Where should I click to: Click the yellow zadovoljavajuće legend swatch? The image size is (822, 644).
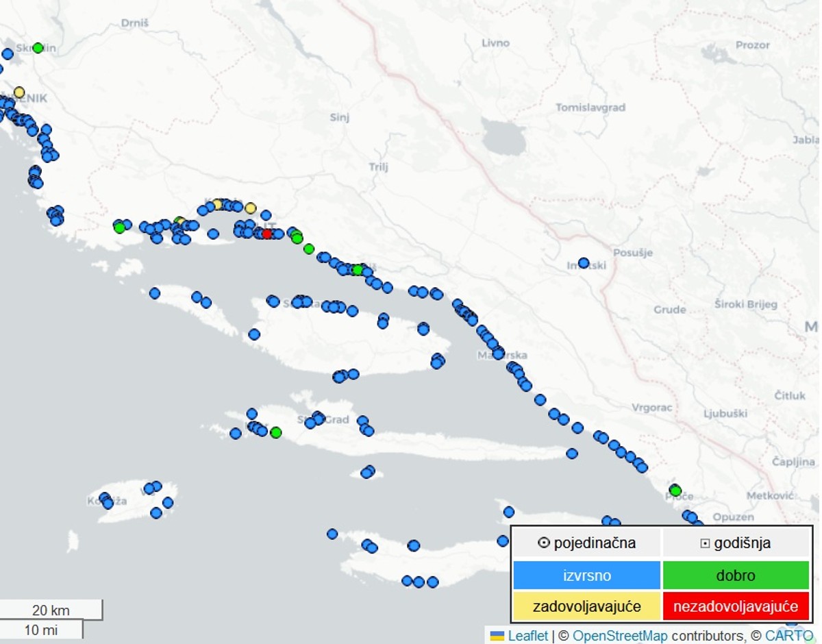point(586,606)
